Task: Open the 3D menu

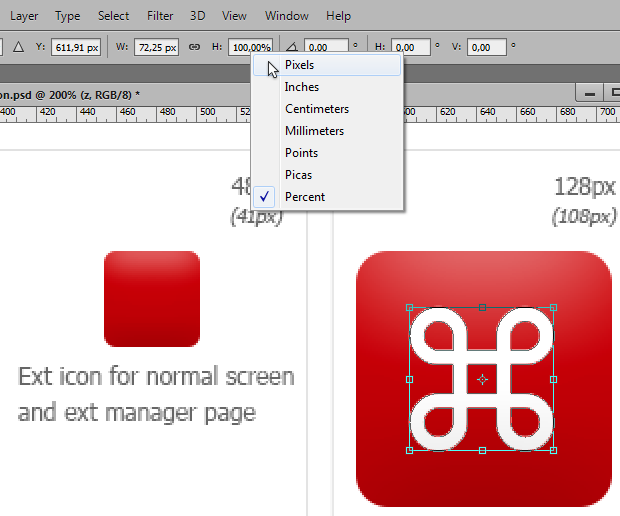Action: pyautogui.click(x=197, y=16)
